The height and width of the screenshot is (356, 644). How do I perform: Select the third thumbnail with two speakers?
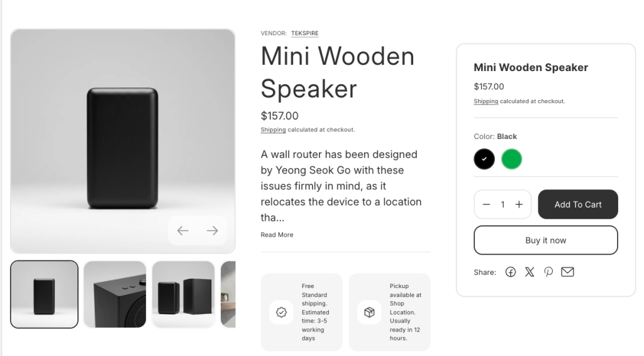point(183,294)
